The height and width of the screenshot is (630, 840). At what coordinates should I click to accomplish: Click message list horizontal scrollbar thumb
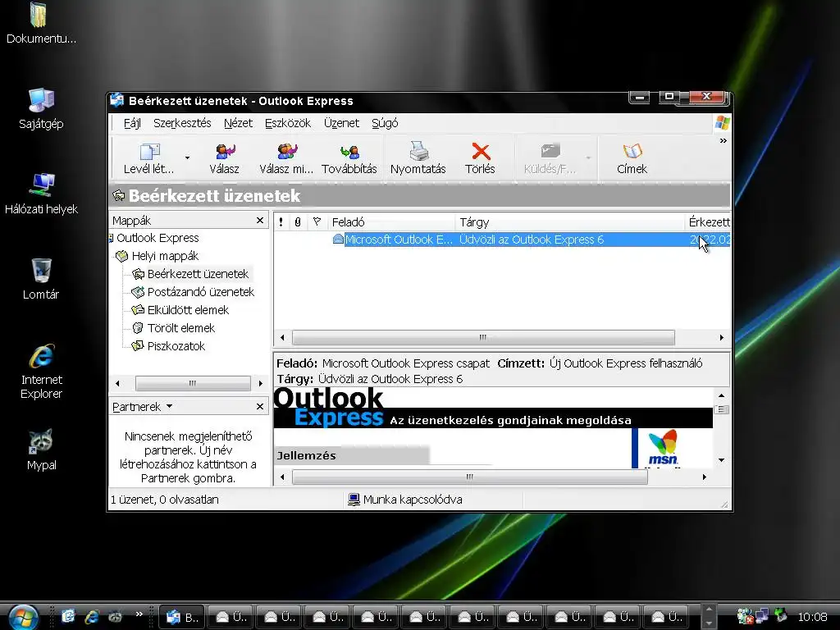click(x=482, y=337)
